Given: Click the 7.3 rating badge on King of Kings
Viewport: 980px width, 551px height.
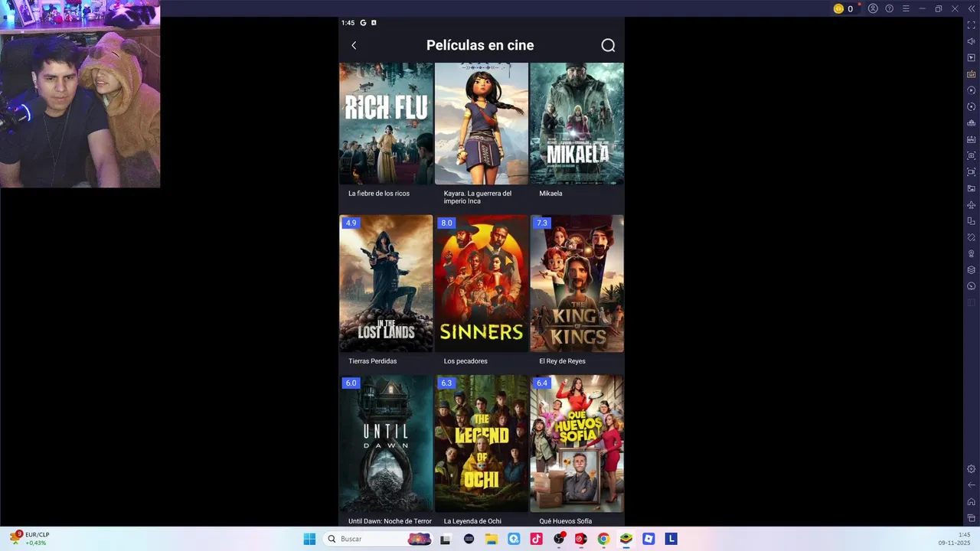Looking at the screenshot, I should click(542, 223).
